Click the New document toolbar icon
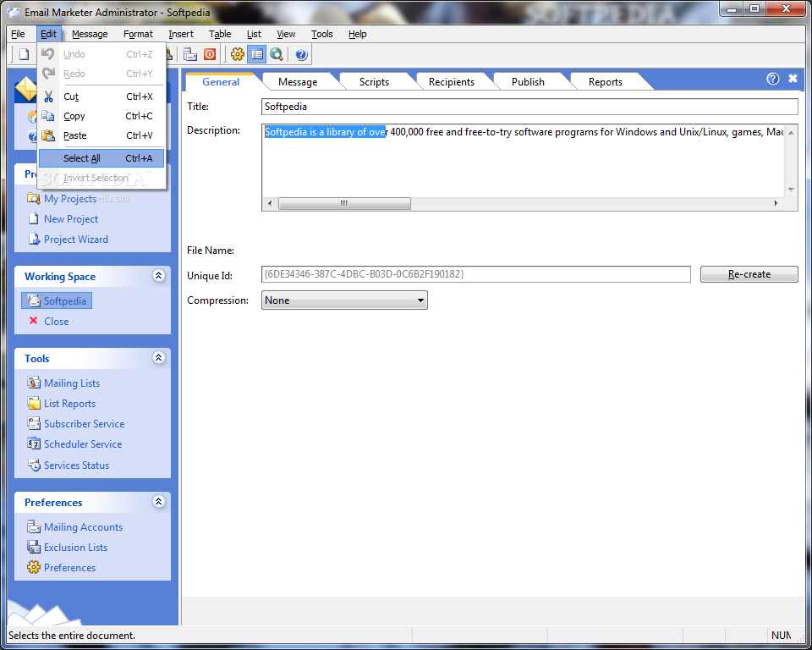This screenshot has height=650, width=812. click(x=24, y=54)
